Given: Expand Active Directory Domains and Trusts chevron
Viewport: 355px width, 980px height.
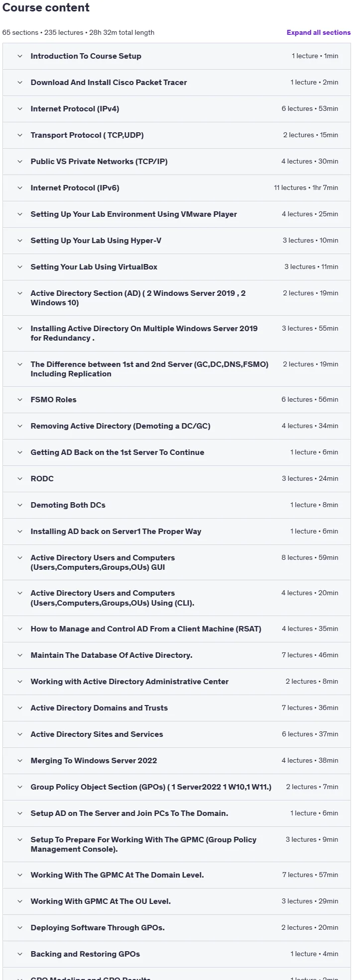Looking at the screenshot, I should (x=20, y=708).
